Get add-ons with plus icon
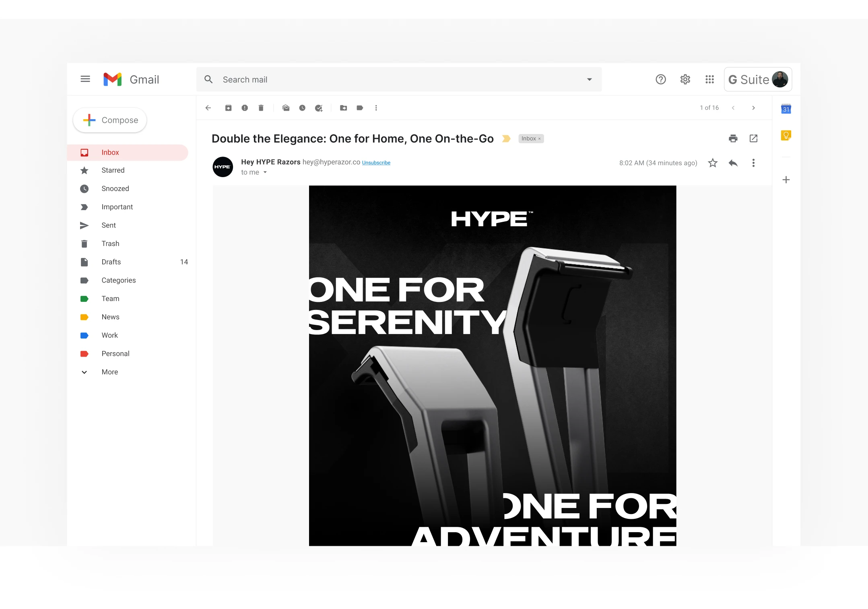868x609 pixels. [786, 180]
